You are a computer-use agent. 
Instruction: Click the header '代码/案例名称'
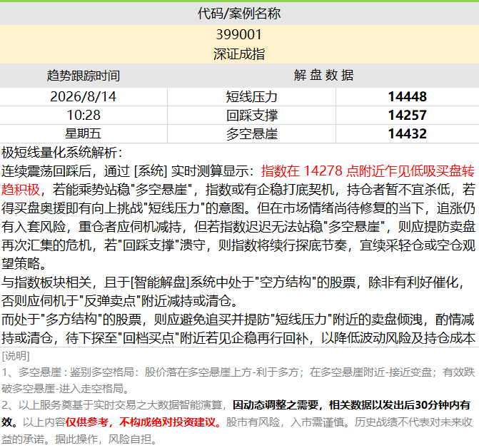click(x=239, y=14)
